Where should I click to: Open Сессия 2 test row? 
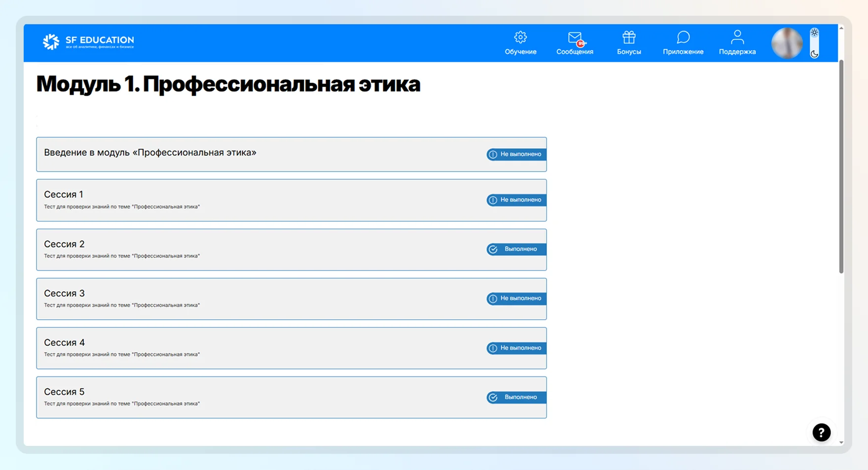click(291, 249)
